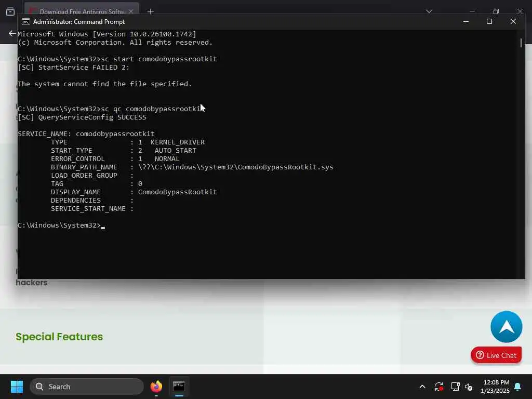532x399 pixels.
Task: Click the DISPLAY_NAME ComodoBypassRootkit value
Action: (177, 192)
